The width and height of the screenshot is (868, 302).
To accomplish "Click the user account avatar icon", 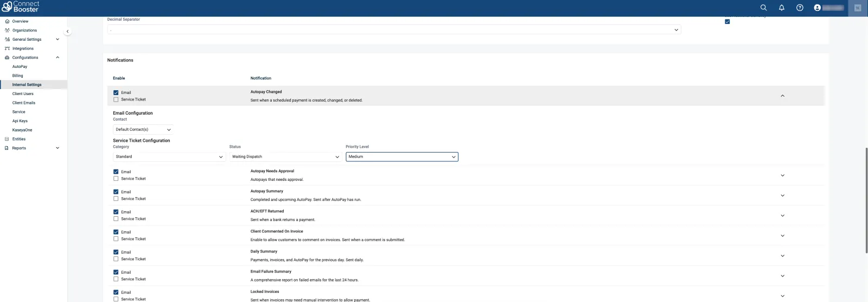I will [817, 8].
